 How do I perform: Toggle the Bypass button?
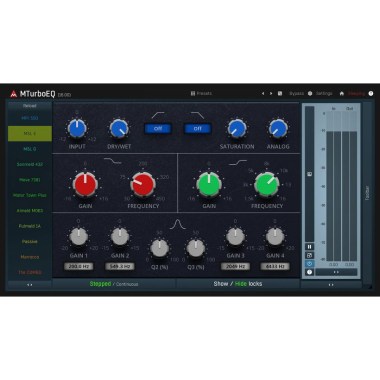point(296,94)
